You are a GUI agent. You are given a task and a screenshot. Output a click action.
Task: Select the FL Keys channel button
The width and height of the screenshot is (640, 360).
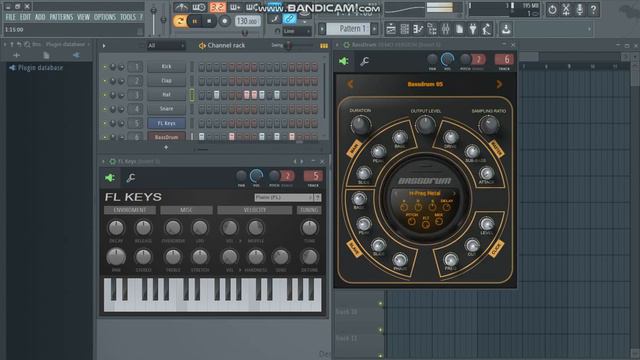click(x=167, y=123)
